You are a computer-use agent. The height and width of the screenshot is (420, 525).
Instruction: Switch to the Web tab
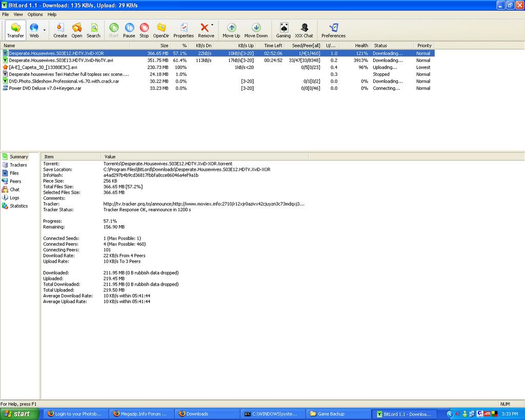pyautogui.click(x=35, y=30)
